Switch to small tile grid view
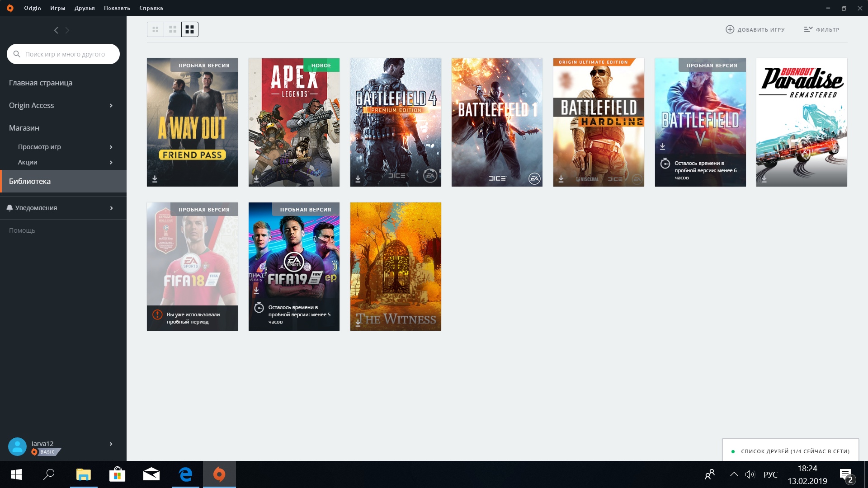The image size is (868, 488). (156, 29)
